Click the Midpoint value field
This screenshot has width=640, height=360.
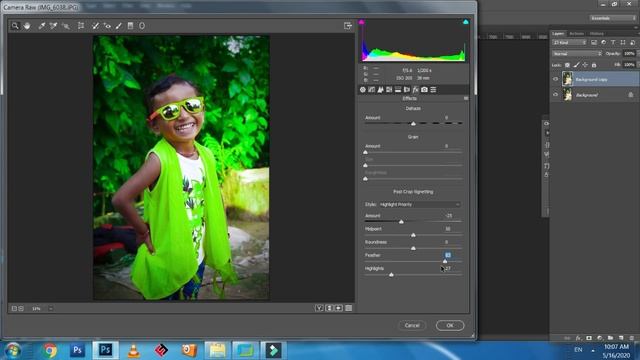[448, 229]
